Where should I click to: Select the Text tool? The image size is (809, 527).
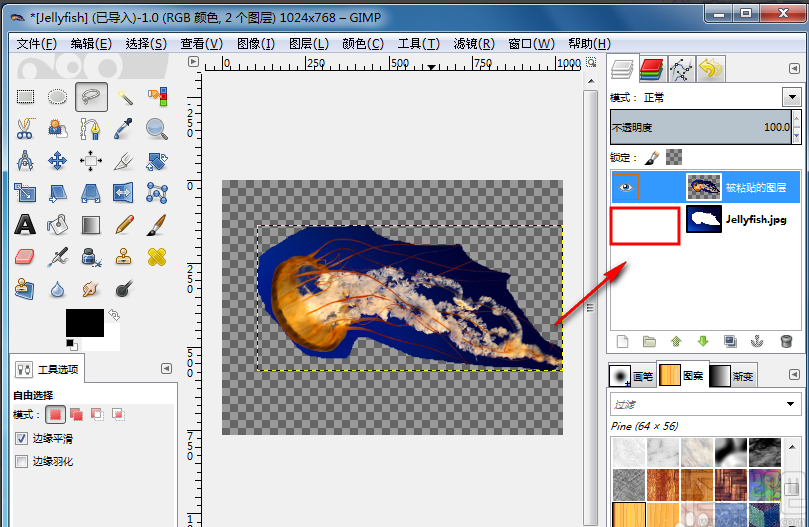(x=25, y=225)
